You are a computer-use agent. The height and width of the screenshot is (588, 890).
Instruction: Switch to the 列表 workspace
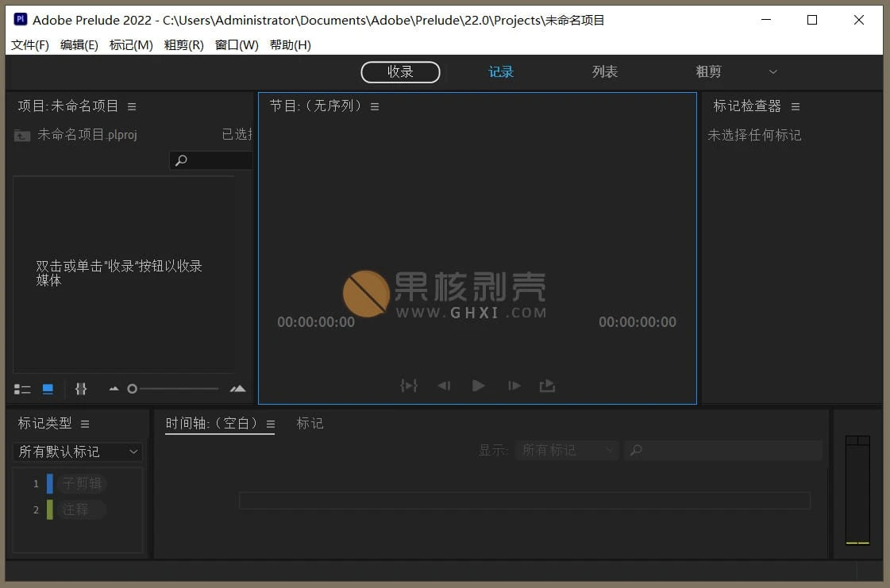click(604, 72)
